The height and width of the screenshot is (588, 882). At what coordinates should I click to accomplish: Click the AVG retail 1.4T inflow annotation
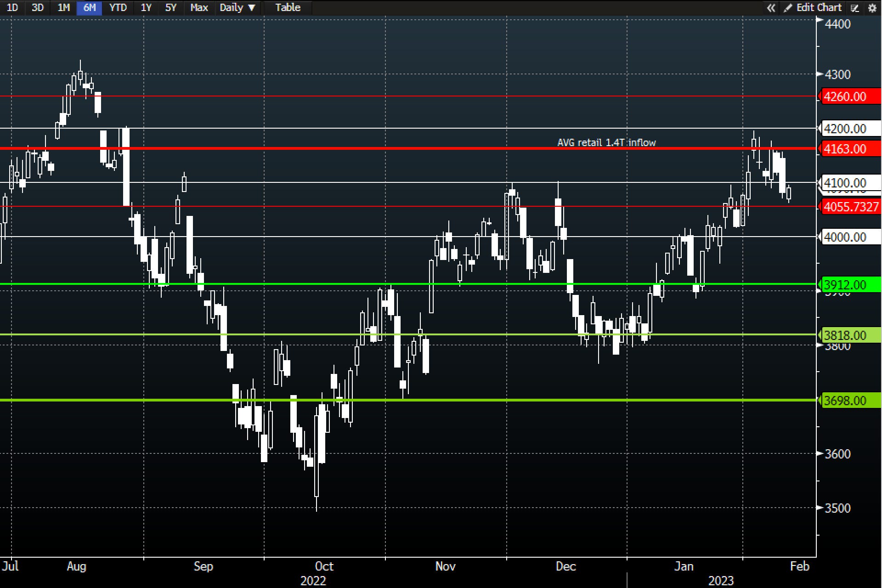coord(606,142)
